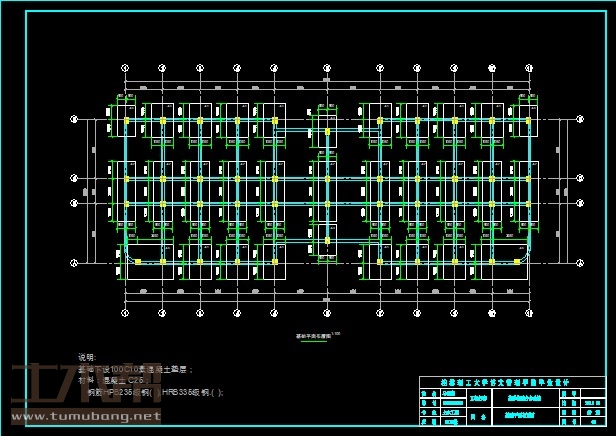Click the middle axis bubble on top row
The image size is (616, 436).
coord(327,67)
